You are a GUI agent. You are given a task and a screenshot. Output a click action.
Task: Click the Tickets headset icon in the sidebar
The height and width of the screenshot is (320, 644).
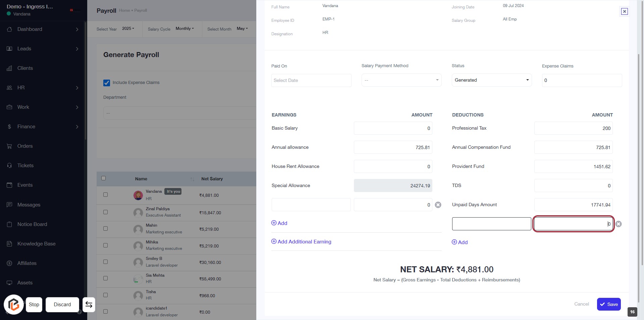[x=9, y=166]
